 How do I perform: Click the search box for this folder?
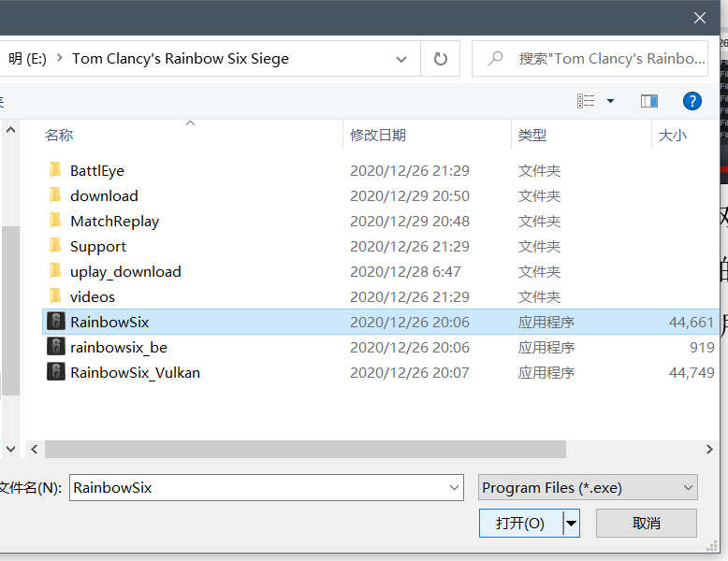coord(599,59)
